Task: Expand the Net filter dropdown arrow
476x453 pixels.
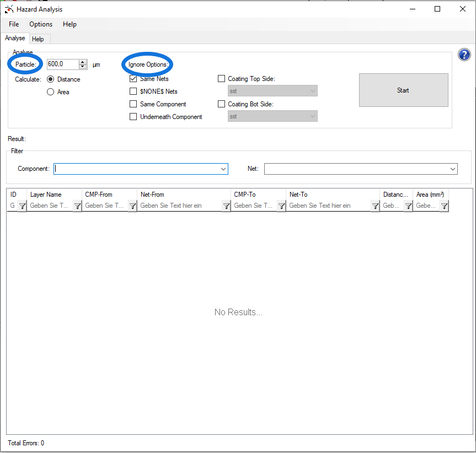Action: 453,169
